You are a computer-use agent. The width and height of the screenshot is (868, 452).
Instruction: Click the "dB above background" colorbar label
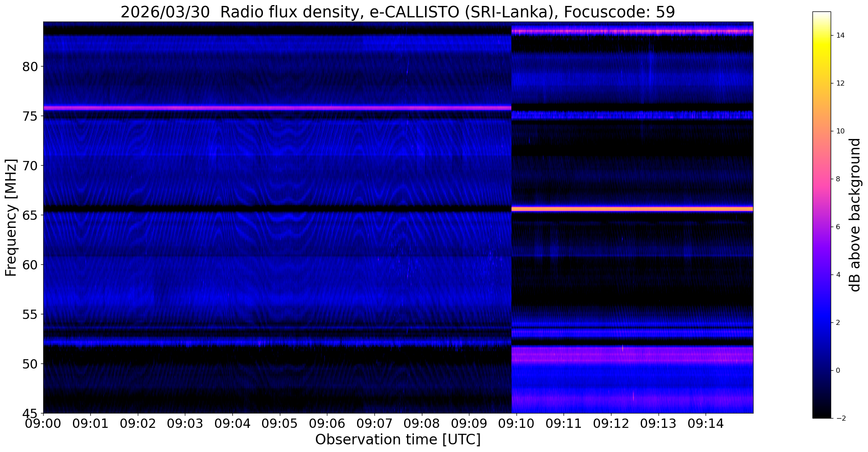pyautogui.click(x=855, y=215)
